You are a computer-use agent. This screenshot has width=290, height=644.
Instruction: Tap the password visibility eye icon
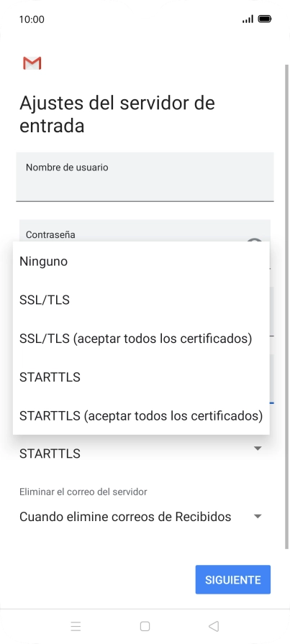point(255,240)
